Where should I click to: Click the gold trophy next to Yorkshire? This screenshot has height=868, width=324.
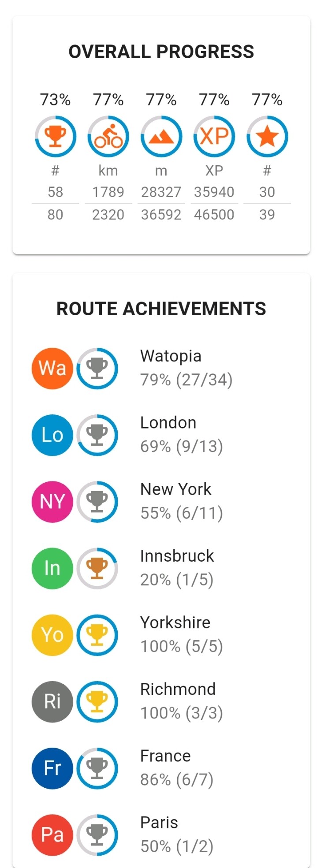point(97,635)
